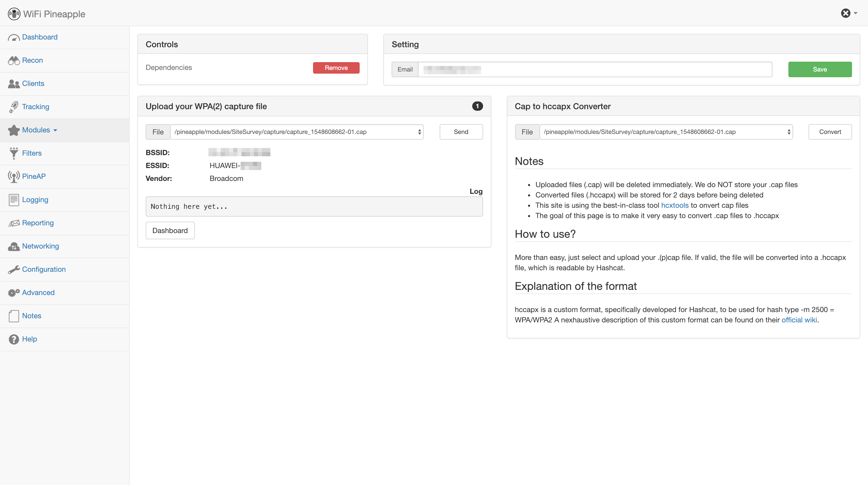This screenshot has height=485, width=868.
Task: Click the Configuration wrench icon
Action: [14, 269]
